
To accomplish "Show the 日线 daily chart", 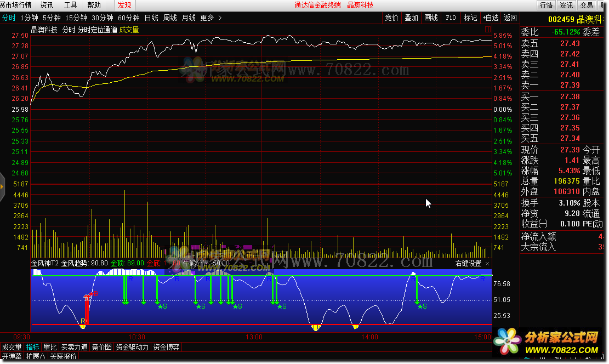I will (x=151, y=18).
